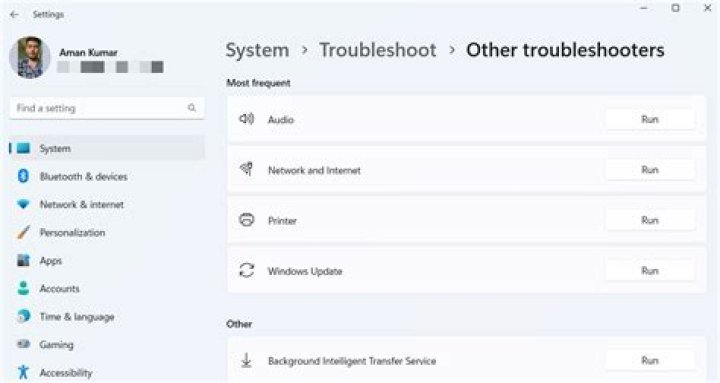The image size is (720, 383).
Task: Go to Bluetooth & devices settings
Action: 84,177
